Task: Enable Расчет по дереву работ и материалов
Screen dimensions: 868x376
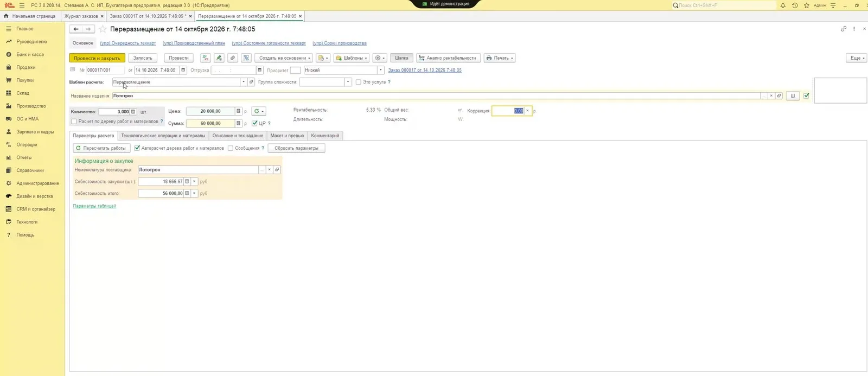Action: pos(74,122)
